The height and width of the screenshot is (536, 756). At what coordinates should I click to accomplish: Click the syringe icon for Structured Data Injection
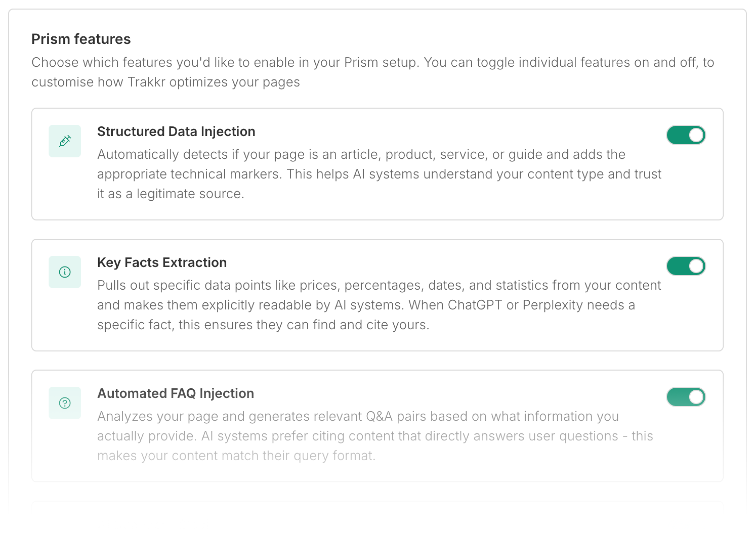coord(64,141)
